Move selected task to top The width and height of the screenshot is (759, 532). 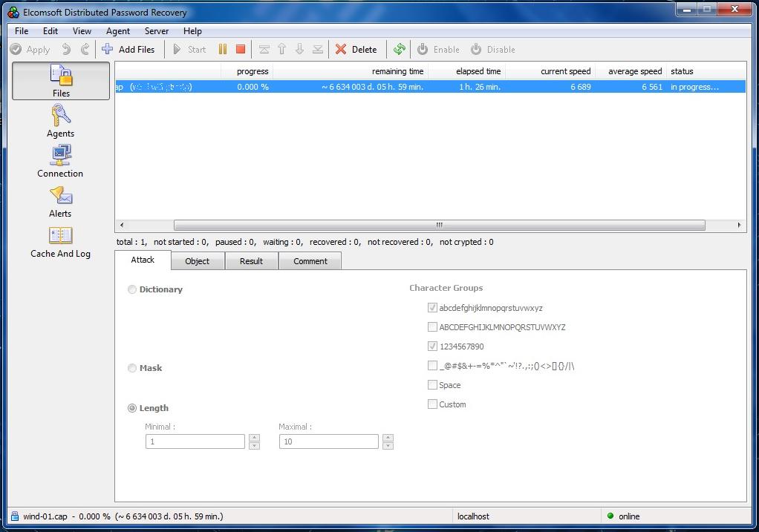tap(264, 49)
